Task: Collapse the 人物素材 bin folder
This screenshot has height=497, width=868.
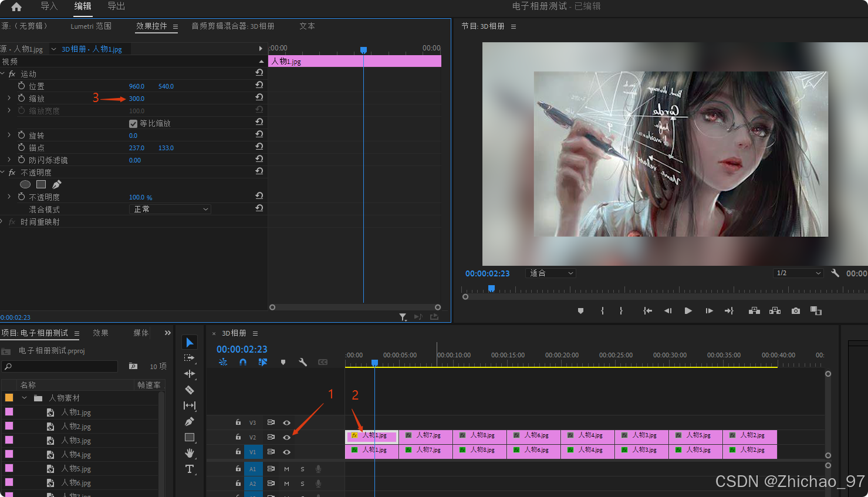Action: pos(25,398)
